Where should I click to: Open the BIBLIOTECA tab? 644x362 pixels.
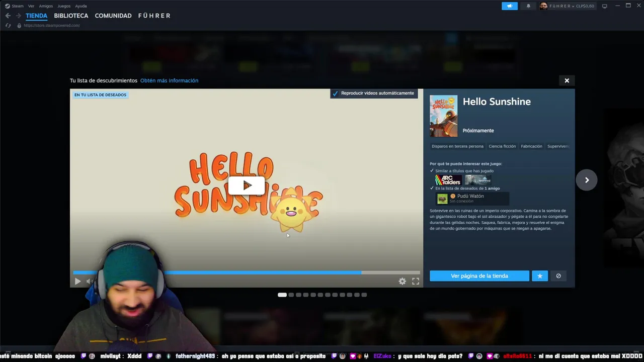tap(71, 16)
